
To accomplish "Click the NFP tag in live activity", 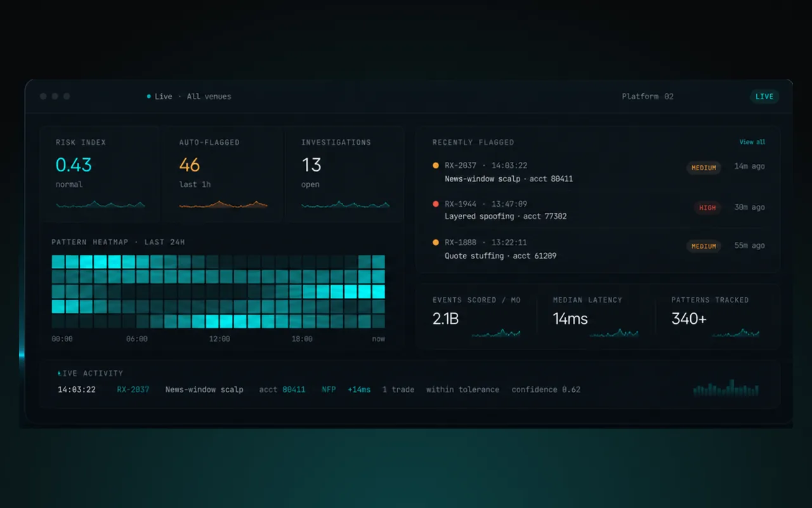I will point(329,390).
